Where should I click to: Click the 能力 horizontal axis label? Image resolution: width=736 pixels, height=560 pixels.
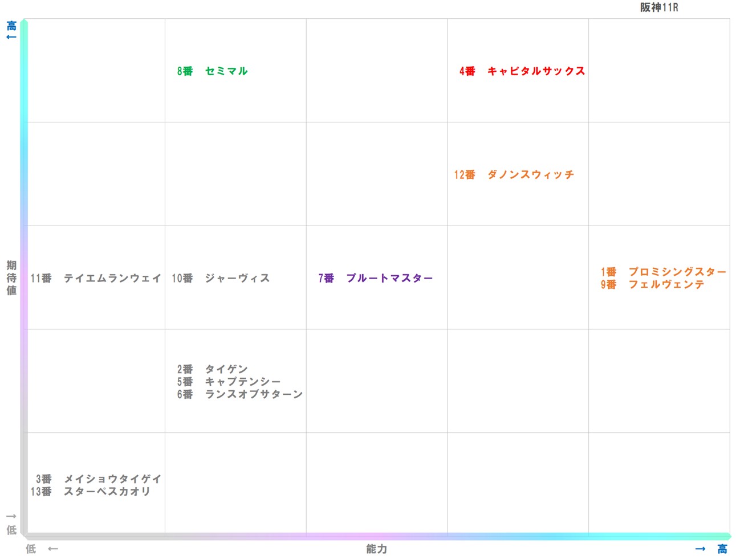(x=376, y=549)
